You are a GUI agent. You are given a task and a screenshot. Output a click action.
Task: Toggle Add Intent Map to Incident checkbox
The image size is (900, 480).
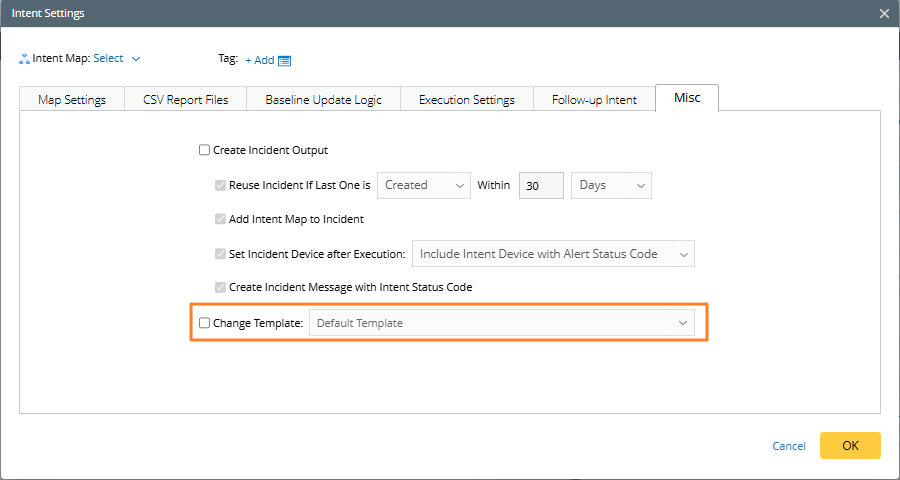click(x=221, y=219)
